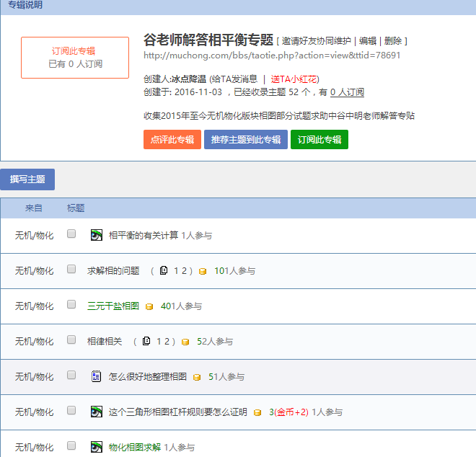Click the red 送TA小红花 link
This screenshot has height=457, width=476.
(x=294, y=79)
